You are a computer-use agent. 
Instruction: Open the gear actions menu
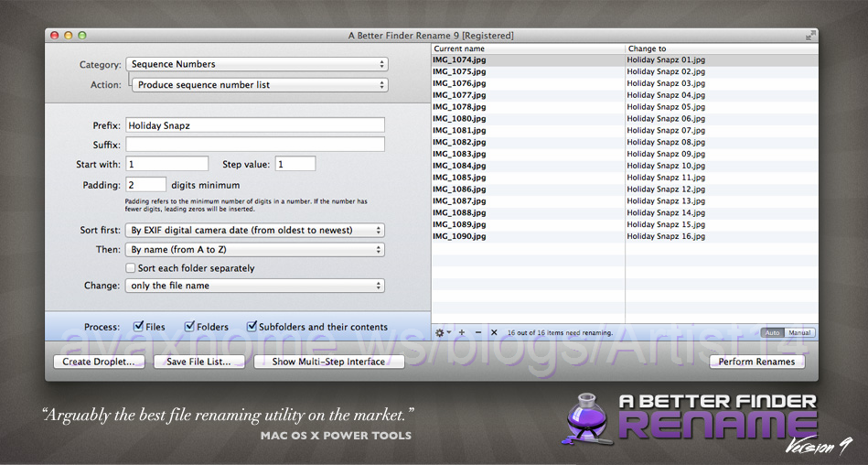[443, 332]
